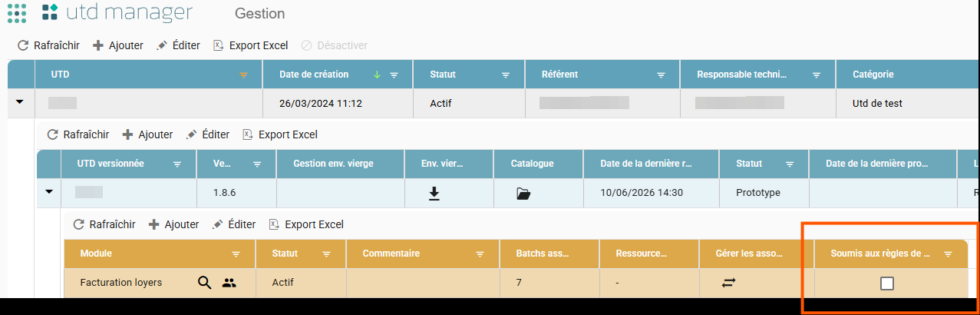980x315 pixels.
Task: Select the version cell 1.8.6
Action: (237, 193)
